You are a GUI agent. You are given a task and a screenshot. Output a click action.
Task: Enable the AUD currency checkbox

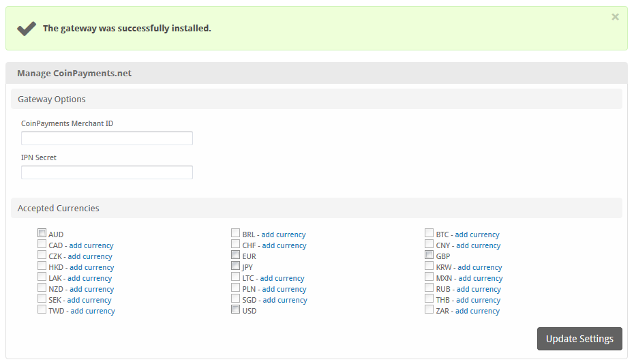[42, 233]
